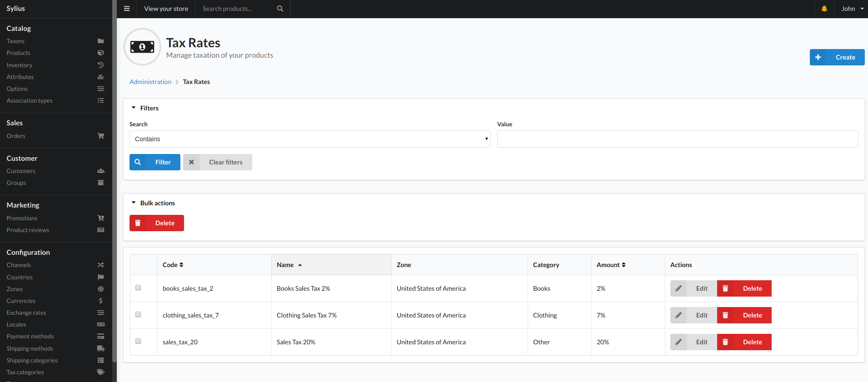Delete the Sales Tax 20% rate
868x382 pixels.
pos(744,342)
